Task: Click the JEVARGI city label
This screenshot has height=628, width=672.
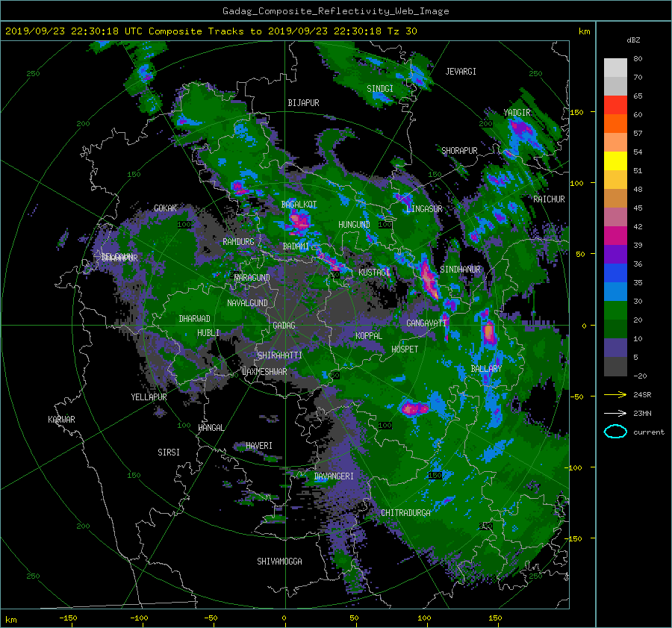Action: 461,72
